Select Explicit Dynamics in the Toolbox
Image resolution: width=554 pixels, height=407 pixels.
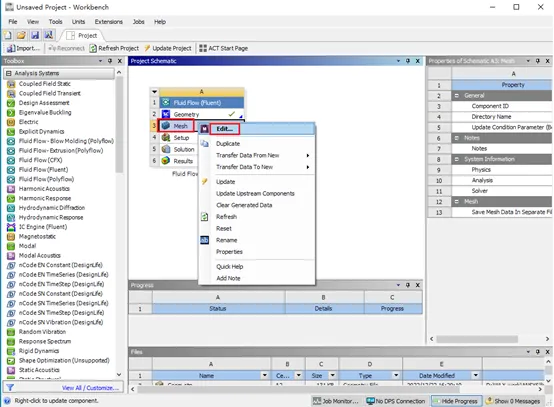click(x=41, y=131)
